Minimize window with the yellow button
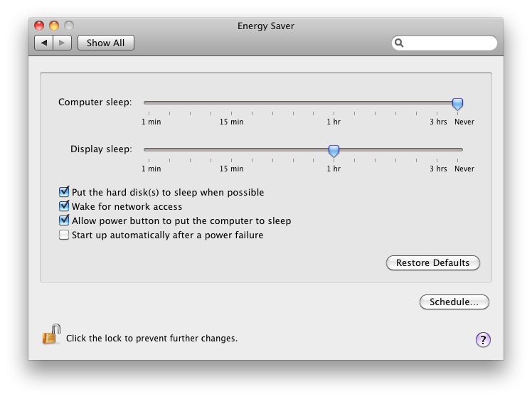Screen dimensions: 532x399 [x=54, y=26]
